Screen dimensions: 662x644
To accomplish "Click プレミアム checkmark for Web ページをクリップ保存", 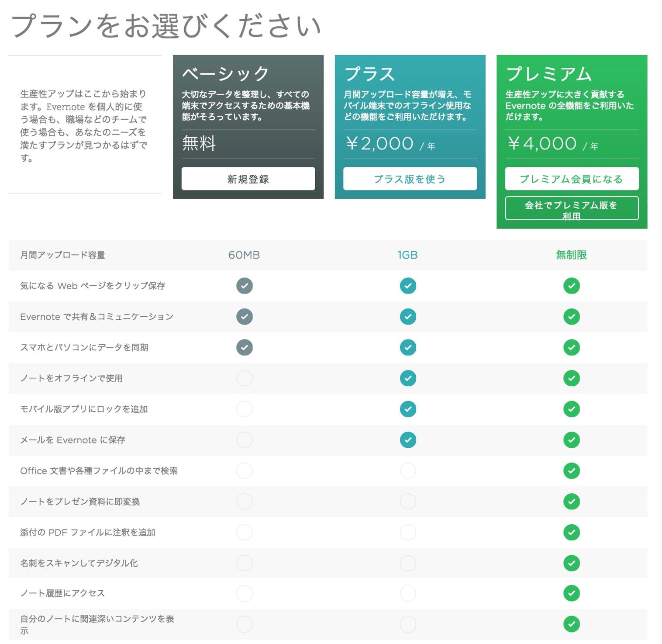I will pyautogui.click(x=572, y=286).
